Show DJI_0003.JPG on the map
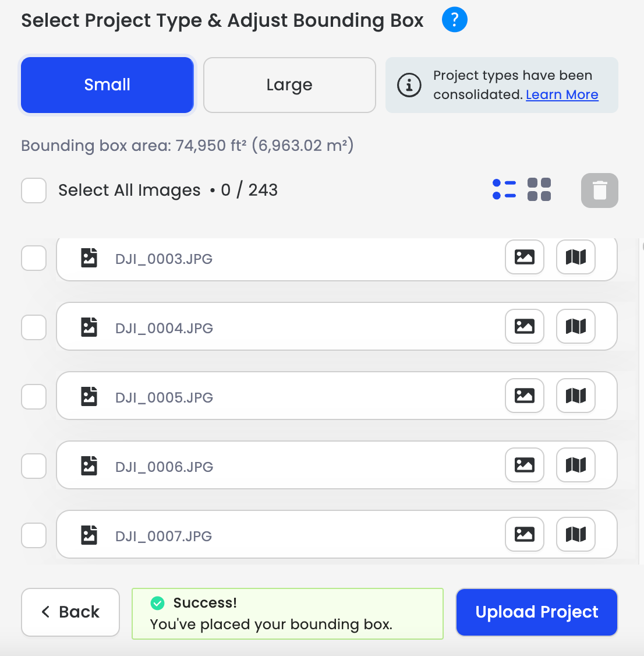The width and height of the screenshot is (644, 656). coord(575,257)
